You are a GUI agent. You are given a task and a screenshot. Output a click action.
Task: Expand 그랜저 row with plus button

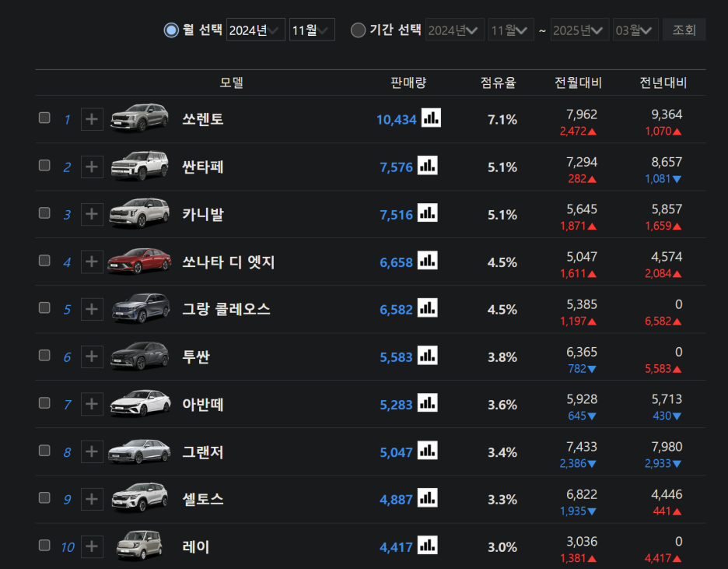coord(92,452)
